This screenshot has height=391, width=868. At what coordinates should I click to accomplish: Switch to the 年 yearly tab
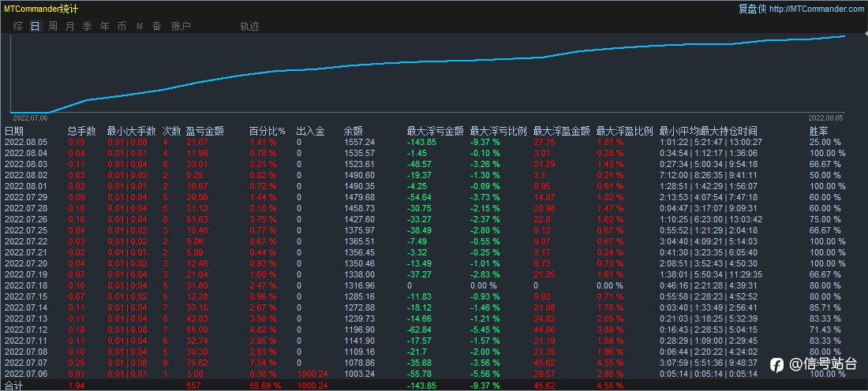click(105, 26)
